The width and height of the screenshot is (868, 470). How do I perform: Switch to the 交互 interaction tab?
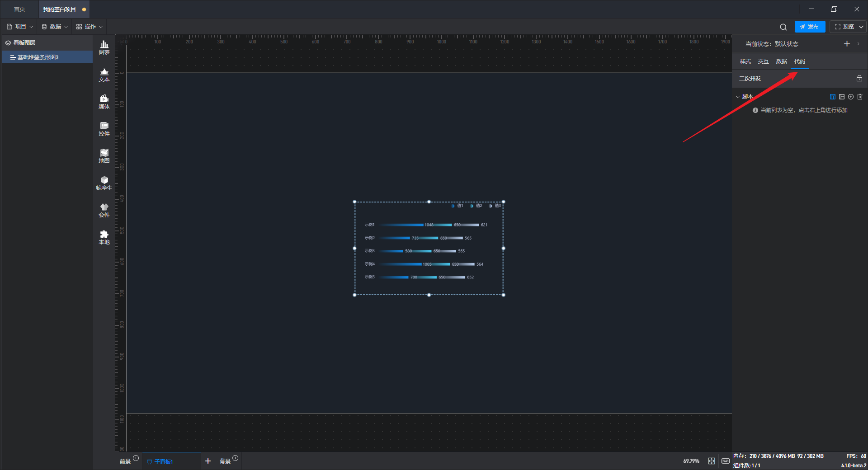point(763,61)
